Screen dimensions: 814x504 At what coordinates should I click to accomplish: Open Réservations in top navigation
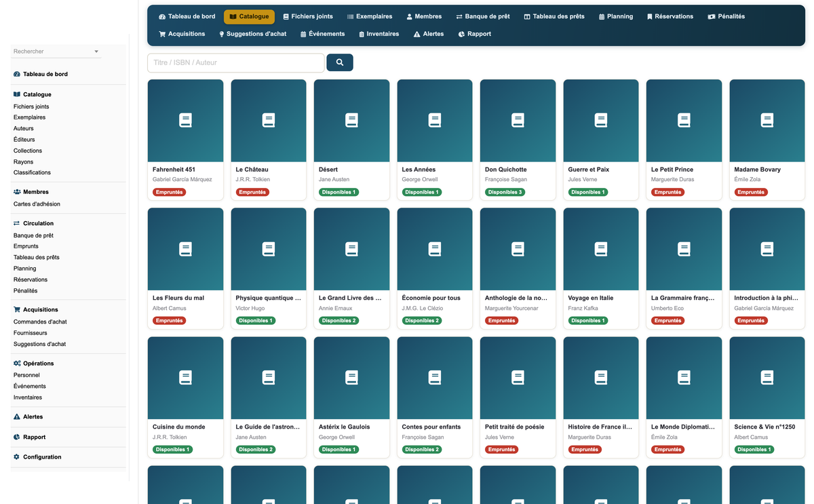pos(670,16)
